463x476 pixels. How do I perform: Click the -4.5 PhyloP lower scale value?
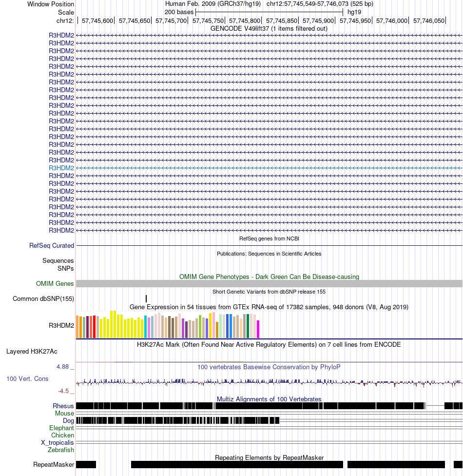(63, 391)
